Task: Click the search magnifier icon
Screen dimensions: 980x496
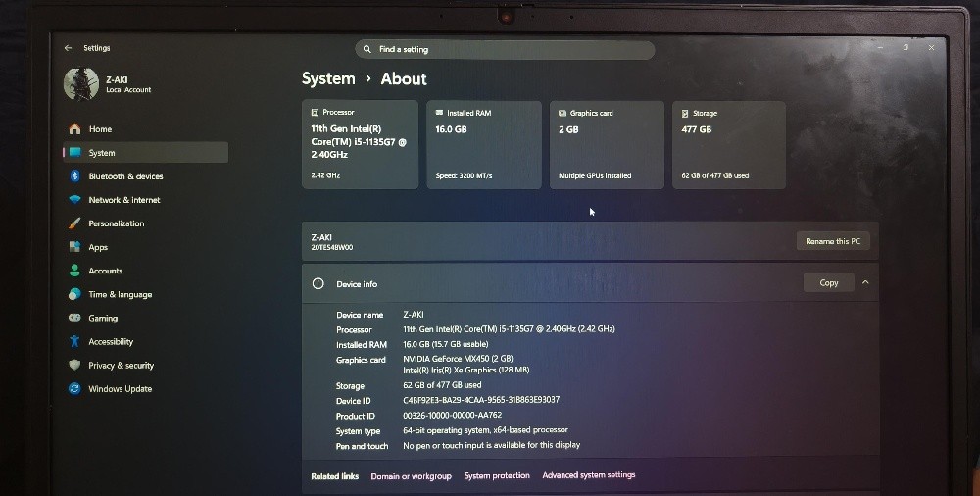Action: point(367,49)
